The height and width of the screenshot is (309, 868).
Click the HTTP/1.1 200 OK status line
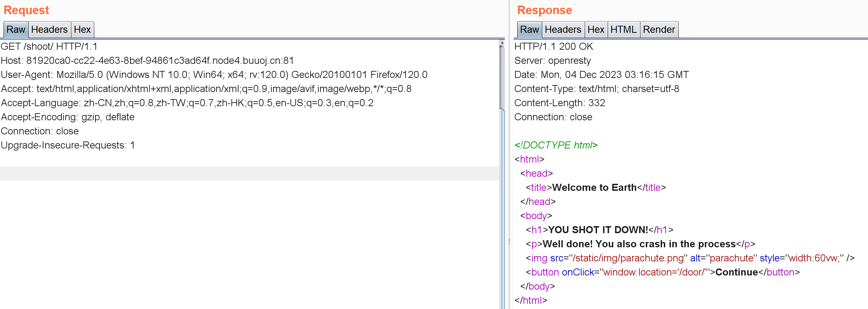click(554, 47)
